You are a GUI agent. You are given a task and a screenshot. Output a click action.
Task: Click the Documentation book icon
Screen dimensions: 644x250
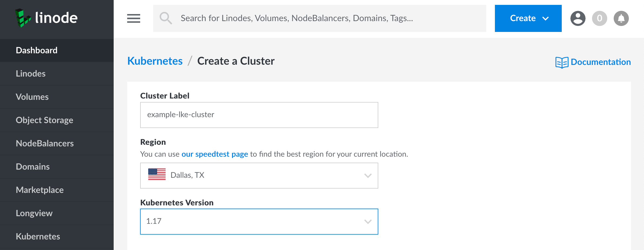(562, 62)
